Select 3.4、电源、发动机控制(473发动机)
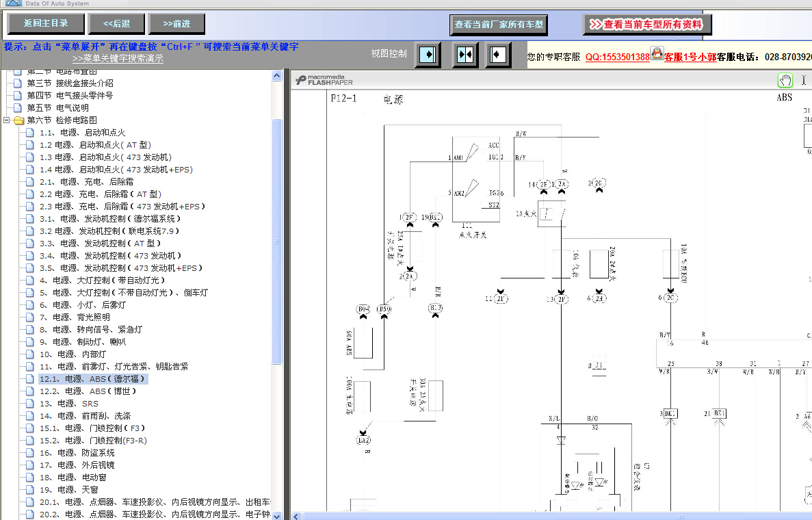The image size is (812, 520). (x=110, y=256)
